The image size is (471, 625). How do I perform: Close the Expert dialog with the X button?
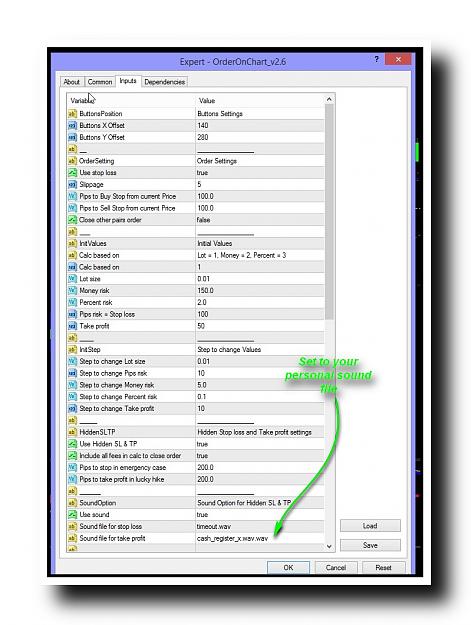(x=398, y=59)
